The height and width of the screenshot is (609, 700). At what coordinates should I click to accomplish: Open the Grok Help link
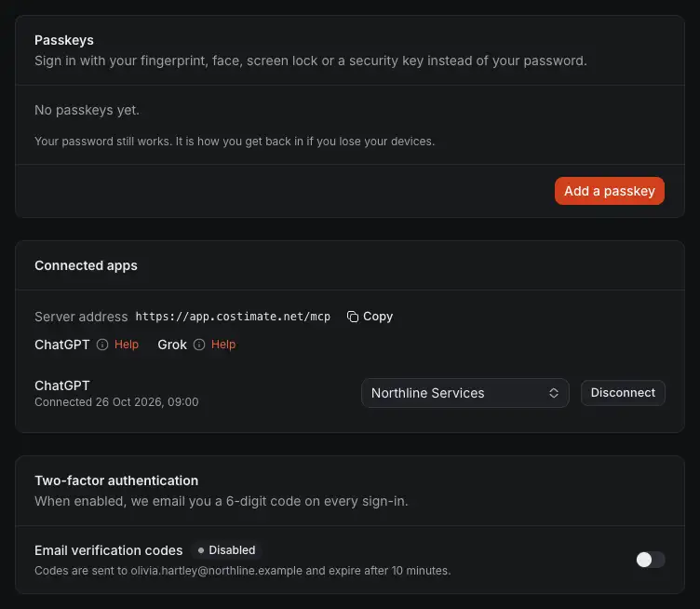click(223, 345)
